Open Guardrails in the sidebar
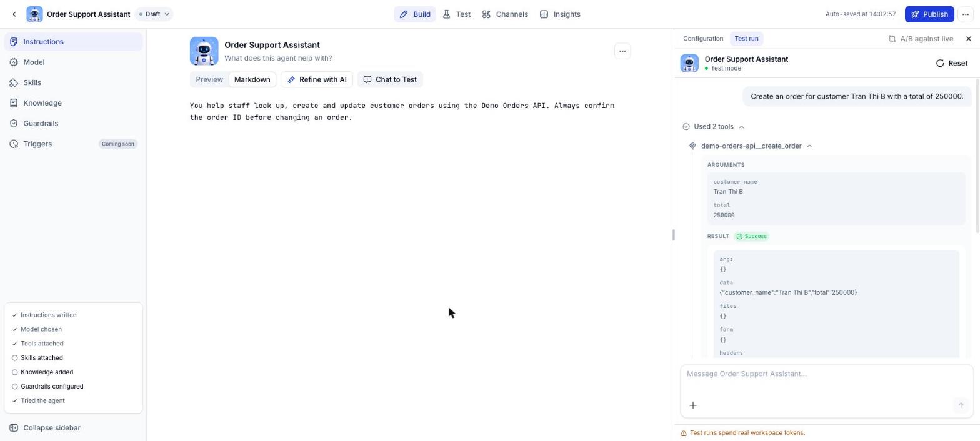Image resolution: width=980 pixels, height=441 pixels. [x=73, y=124]
